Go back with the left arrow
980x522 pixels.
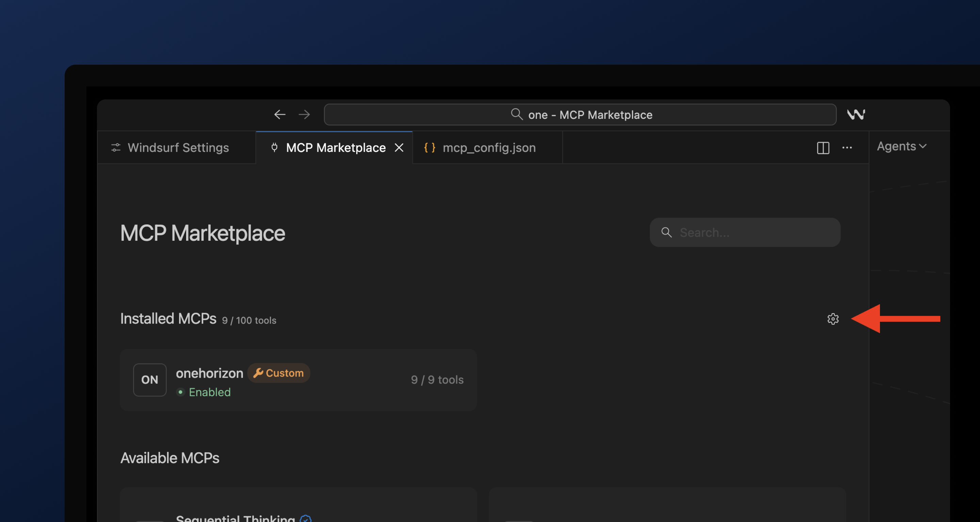tap(280, 115)
